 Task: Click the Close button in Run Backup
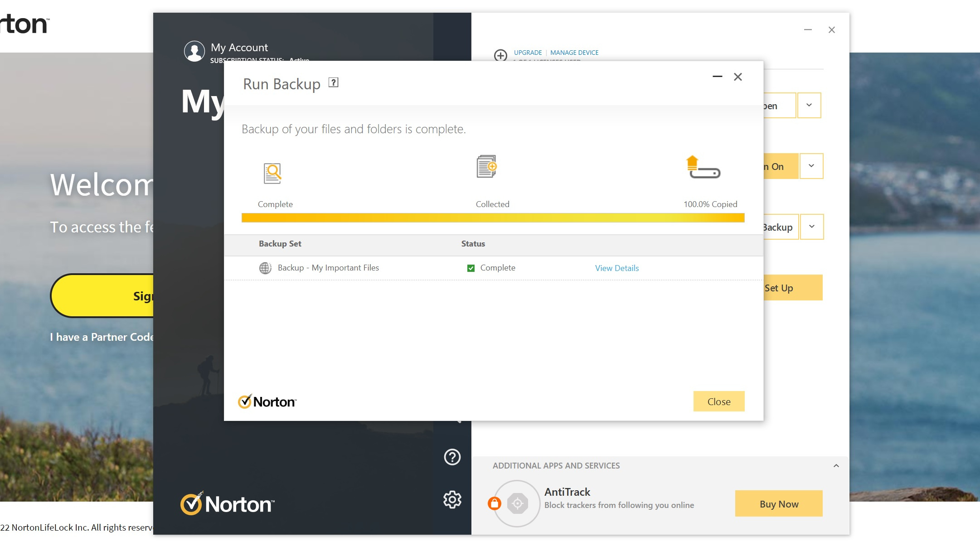719,401
